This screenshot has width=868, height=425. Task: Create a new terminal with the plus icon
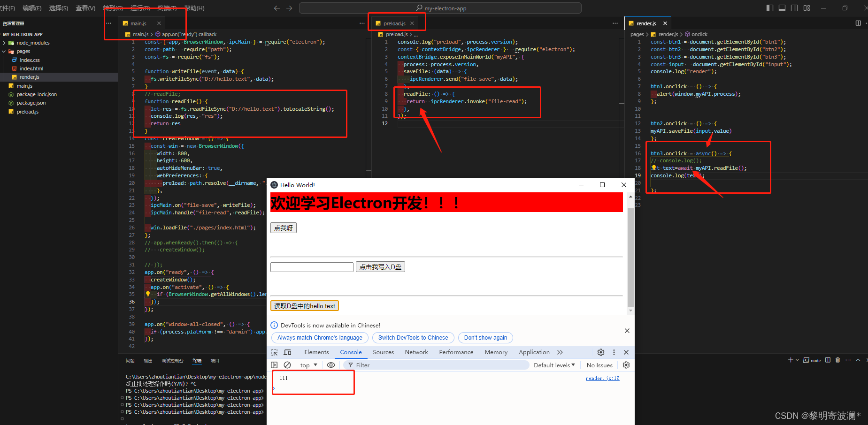[x=791, y=360]
